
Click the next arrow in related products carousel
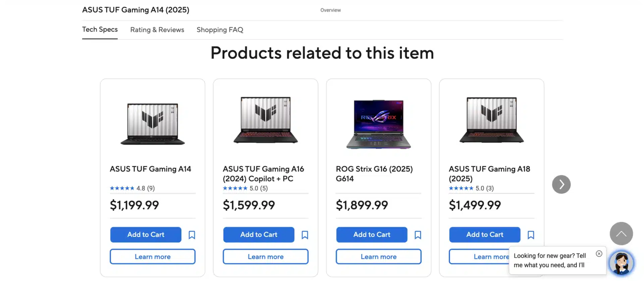click(x=561, y=184)
